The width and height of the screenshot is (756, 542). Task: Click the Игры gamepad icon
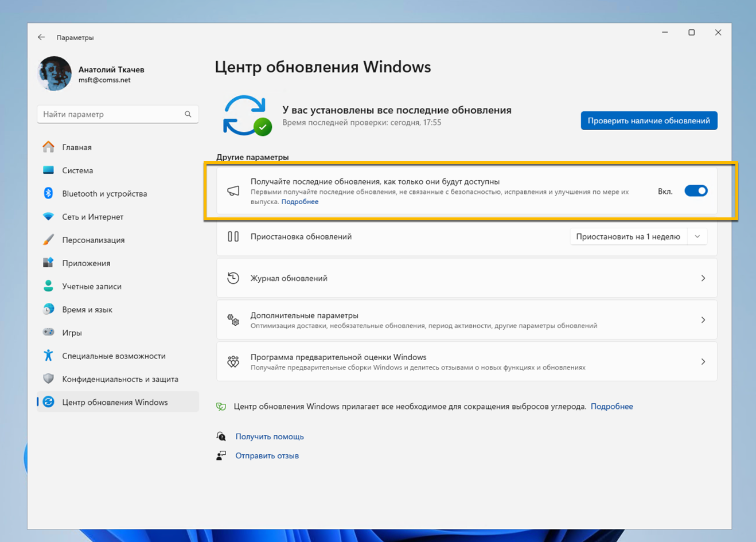tap(49, 333)
